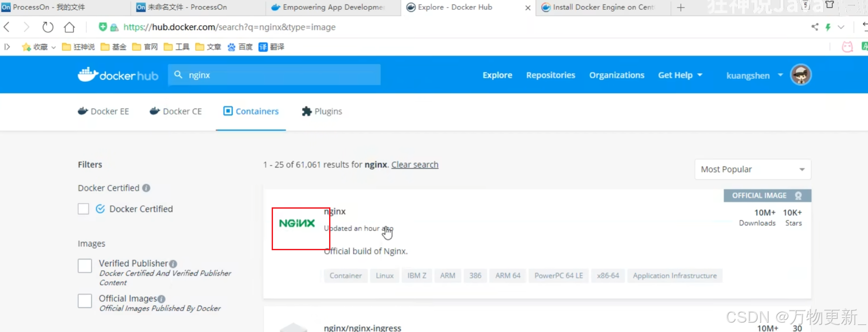
Task: Expand the address bar chevron dropdown
Action: [x=841, y=27]
